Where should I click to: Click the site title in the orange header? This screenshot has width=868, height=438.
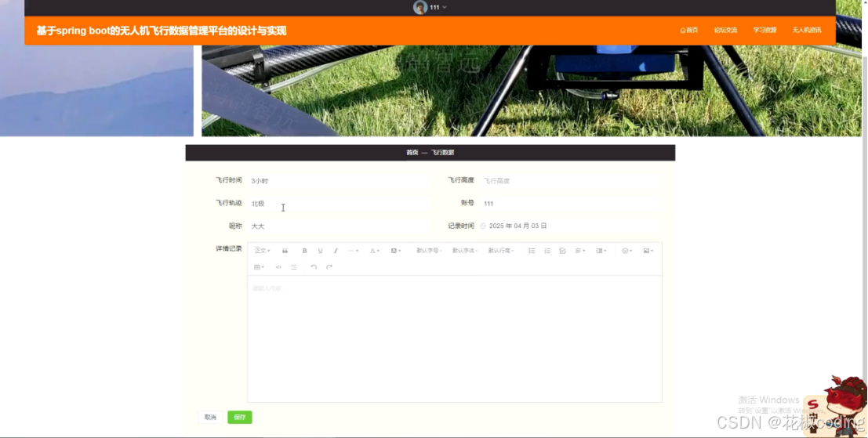[x=162, y=31]
